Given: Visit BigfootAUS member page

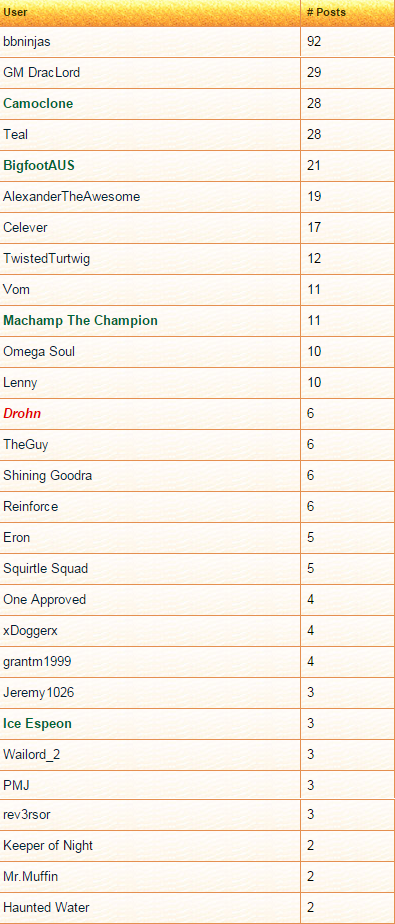Looking at the screenshot, I should (x=39, y=166).
